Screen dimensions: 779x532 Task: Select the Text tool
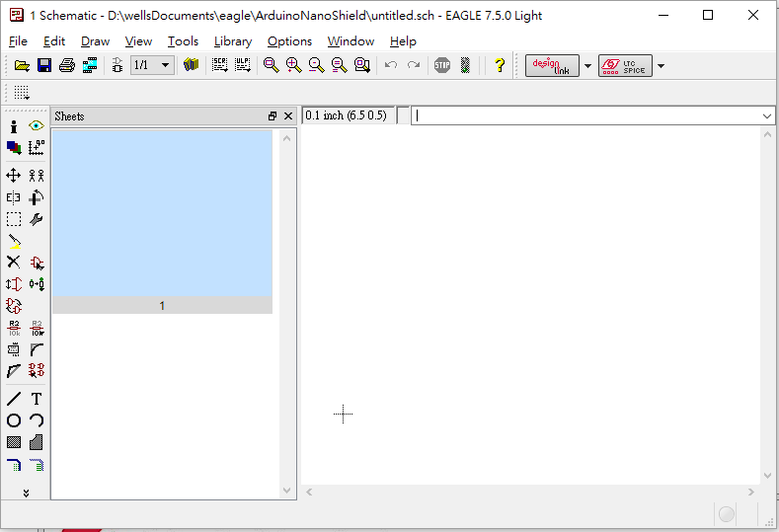[x=37, y=399]
